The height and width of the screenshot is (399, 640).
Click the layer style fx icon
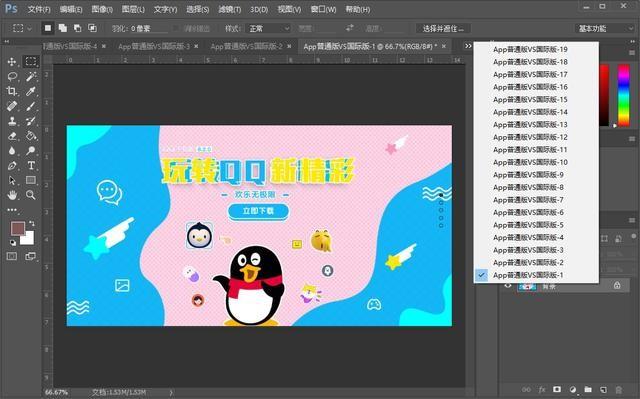click(542, 390)
